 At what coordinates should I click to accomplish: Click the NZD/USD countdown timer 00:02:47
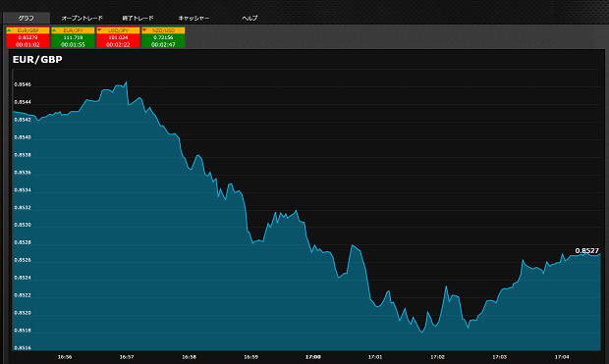(163, 44)
